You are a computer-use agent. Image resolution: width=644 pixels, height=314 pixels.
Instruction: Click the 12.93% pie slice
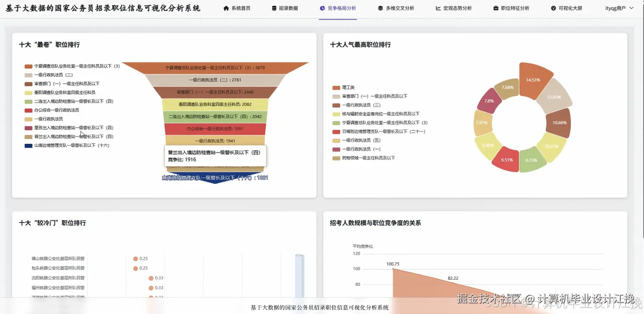coord(554,97)
